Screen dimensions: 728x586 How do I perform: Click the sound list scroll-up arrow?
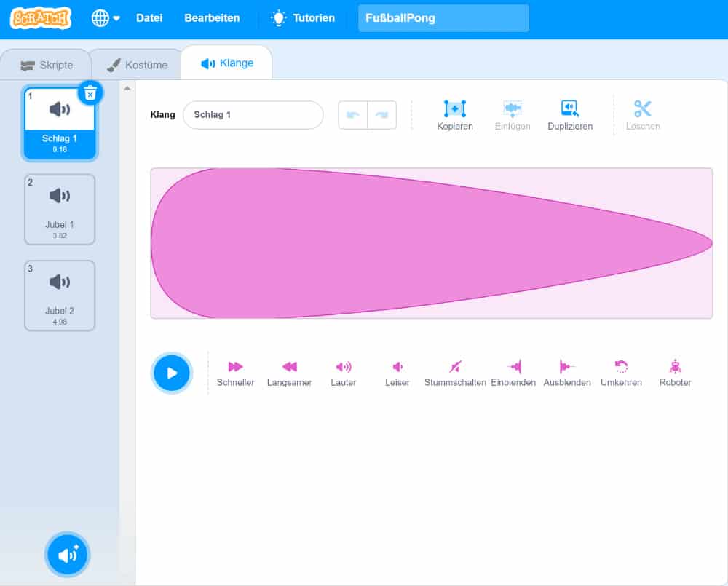(x=127, y=89)
